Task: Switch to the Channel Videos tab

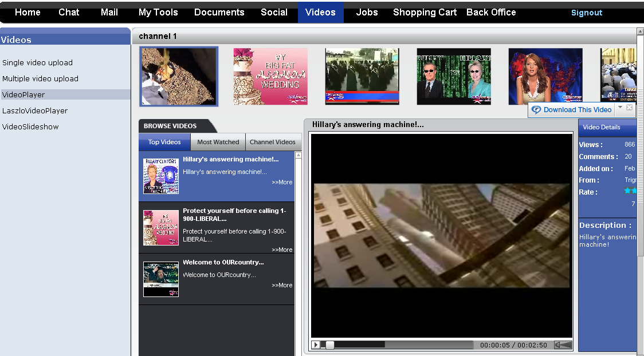Action: pyautogui.click(x=272, y=142)
